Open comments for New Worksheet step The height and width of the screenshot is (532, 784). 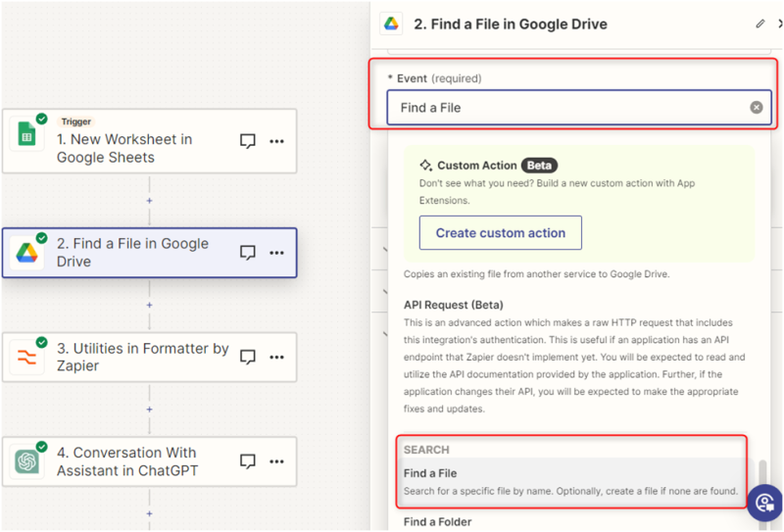248,141
